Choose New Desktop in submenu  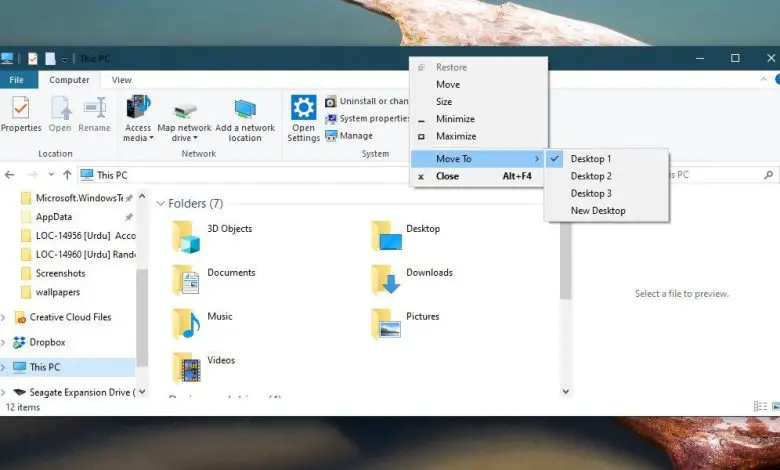tap(606, 210)
